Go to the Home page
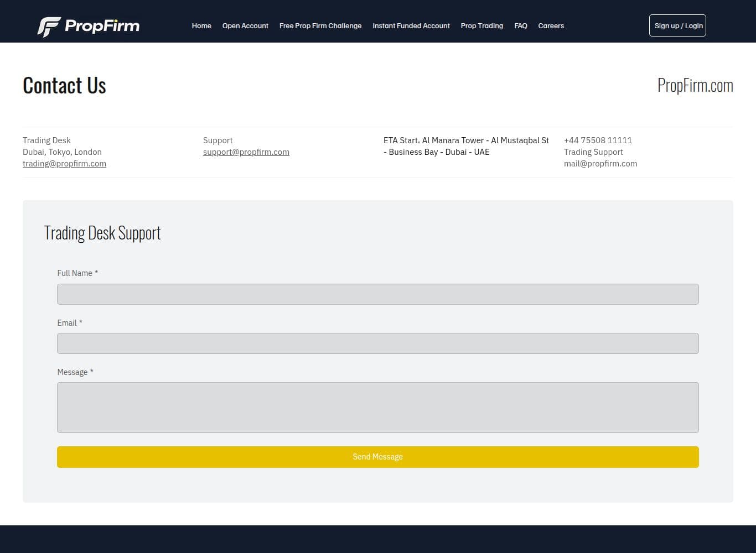This screenshot has height=553, width=756. (201, 26)
